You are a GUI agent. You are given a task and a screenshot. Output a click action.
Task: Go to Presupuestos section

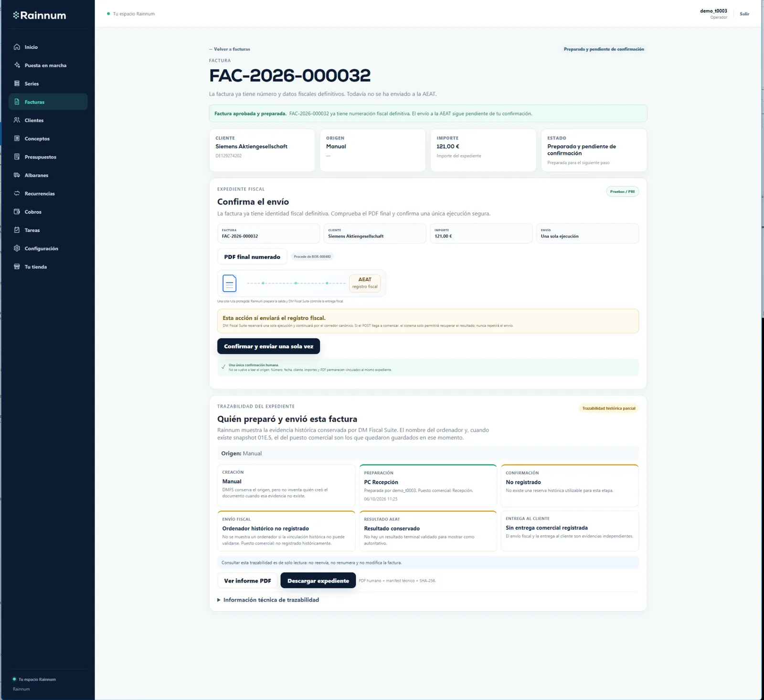pyautogui.click(x=48, y=157)
